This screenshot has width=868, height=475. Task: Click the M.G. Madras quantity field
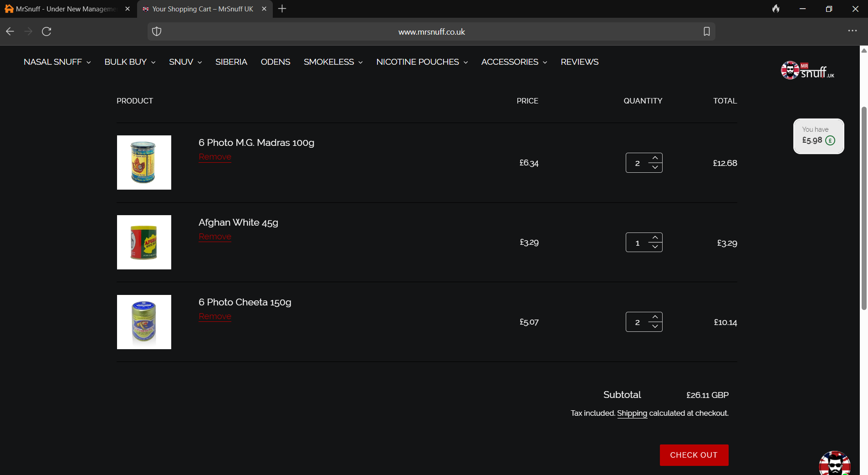(638, 163)
